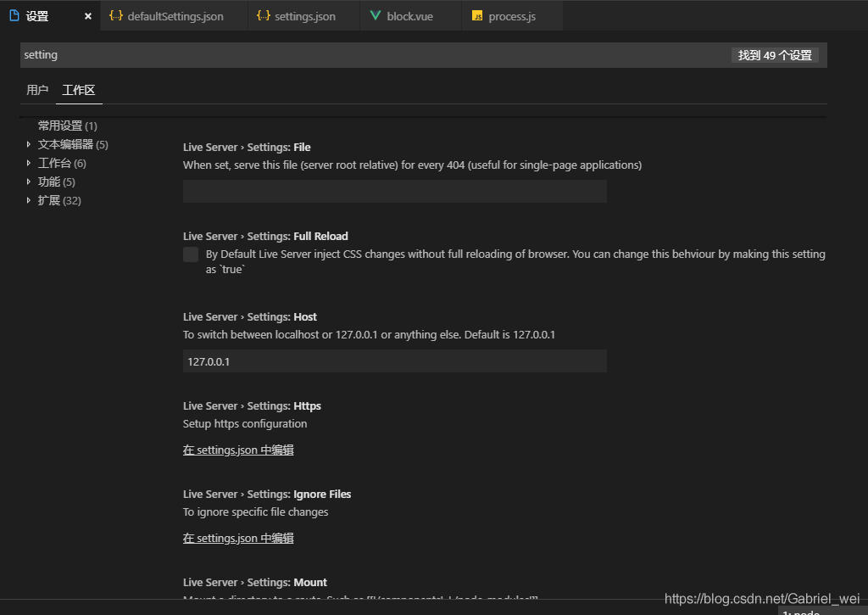This screenshot has width=868, height=615.
Task: Click the JSON icon on defaultSettings.json tab
Action: click(116, 15)
